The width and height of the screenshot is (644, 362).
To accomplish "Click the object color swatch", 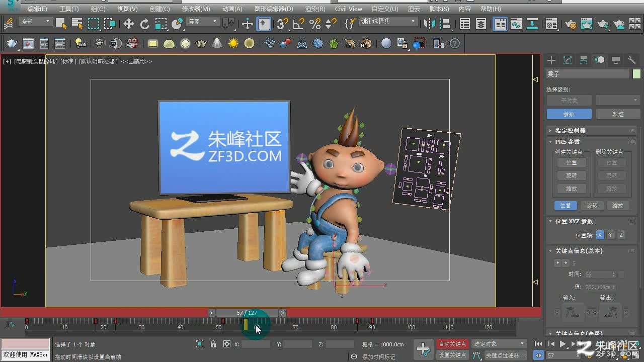I will tap(636, 74).
